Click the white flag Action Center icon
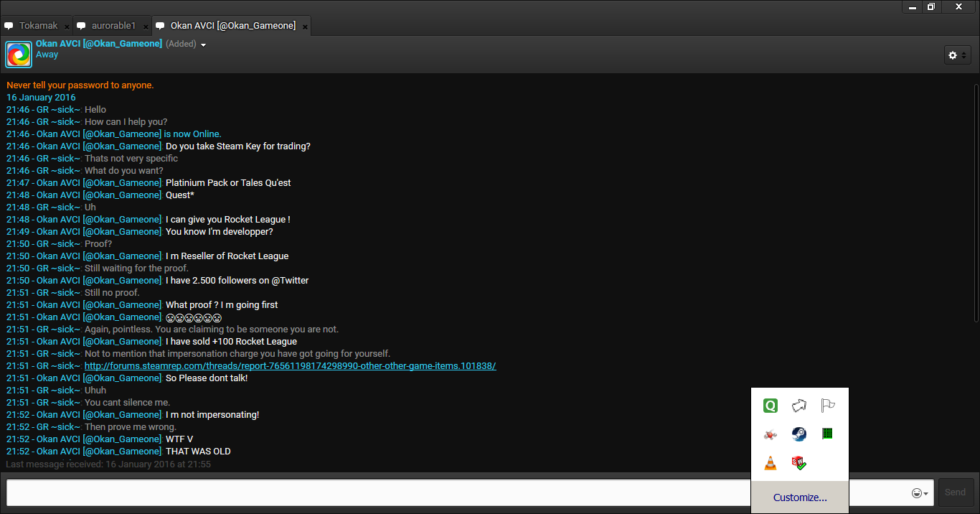The height and width of the screenshot is (514, 980). [828, 406]
